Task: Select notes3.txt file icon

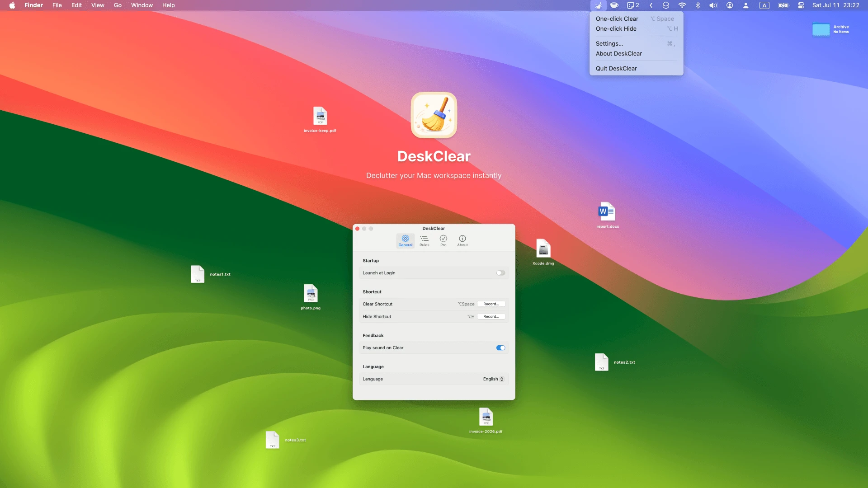Action: (272, 440)
